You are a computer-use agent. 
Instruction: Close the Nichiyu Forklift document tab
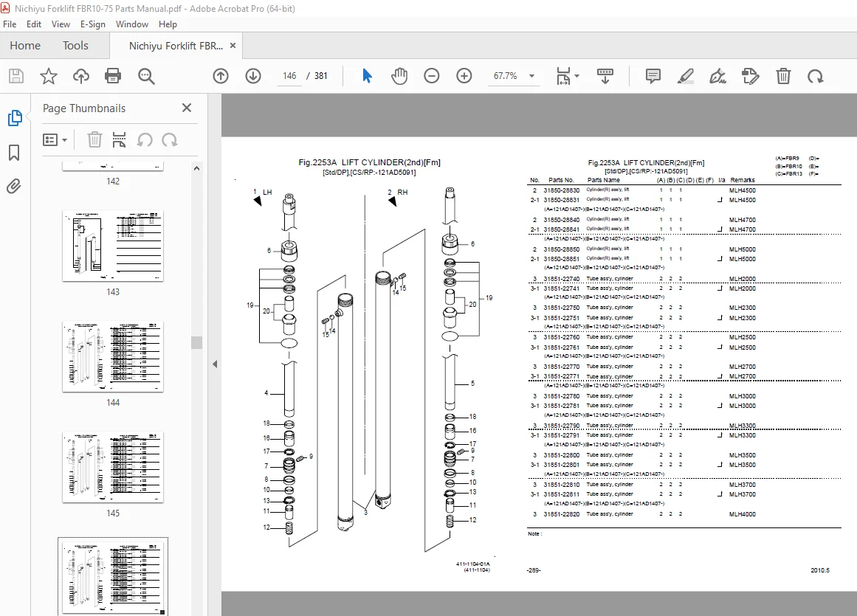pos(233,45)
